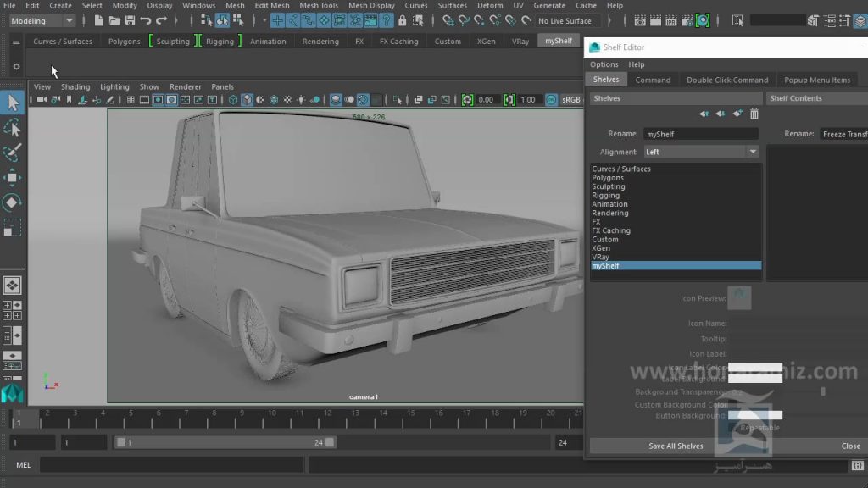868x488 pixels.
Task: Click the help question mark snap icon
Action: 387,21
